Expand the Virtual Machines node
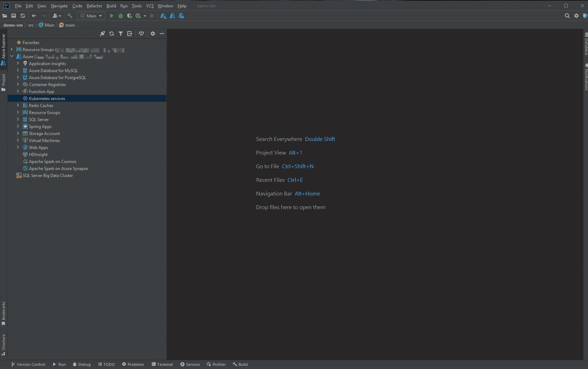588x369 pixels. coord(18,140)
